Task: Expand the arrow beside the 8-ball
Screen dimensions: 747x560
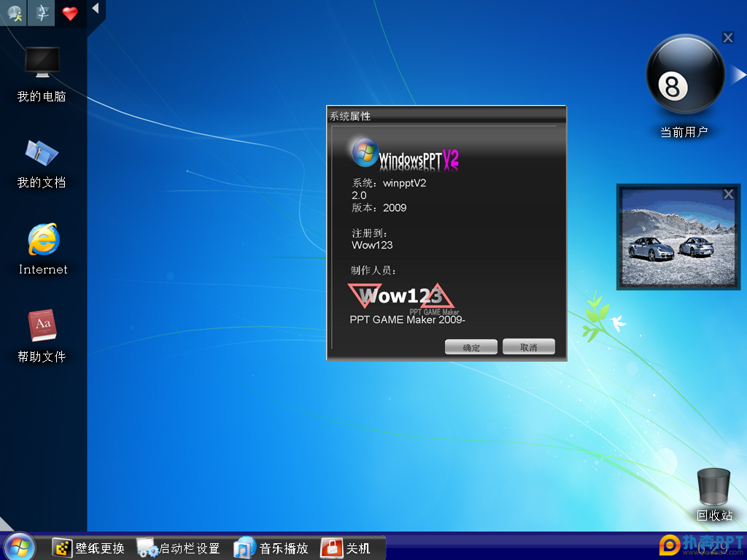Action: (738, 75)
